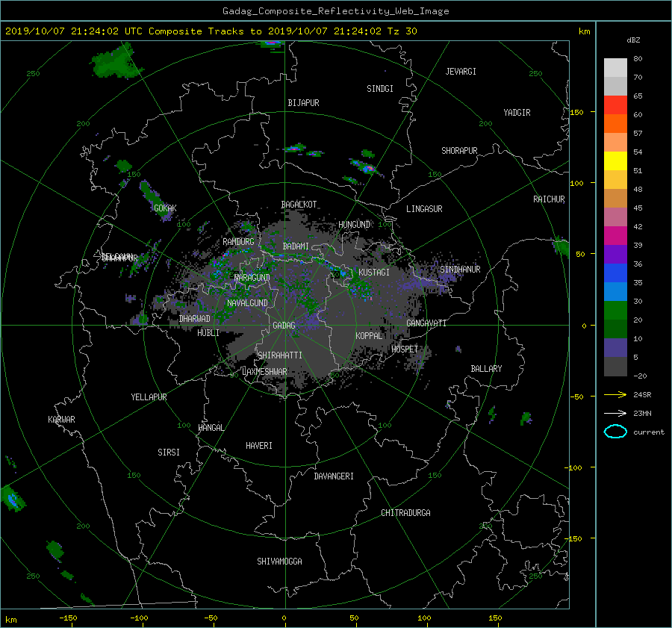Select the 35 dBZ blue legend swatch
The height and width of the screenshot is (628, 672).
(x=615, y=273)
